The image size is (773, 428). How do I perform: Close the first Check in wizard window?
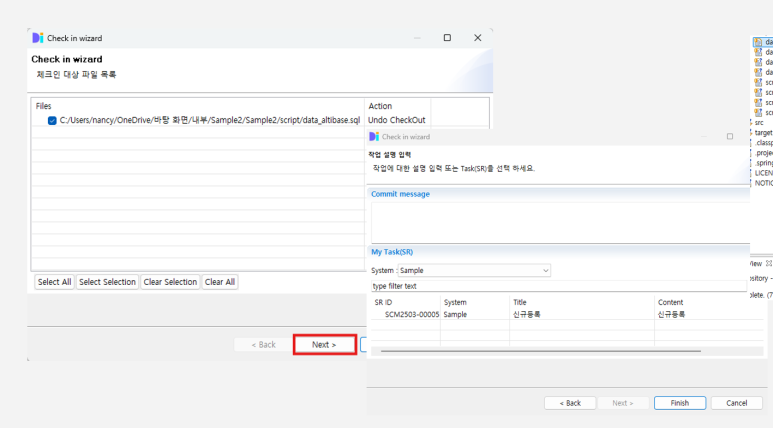(x=478, y=37)
